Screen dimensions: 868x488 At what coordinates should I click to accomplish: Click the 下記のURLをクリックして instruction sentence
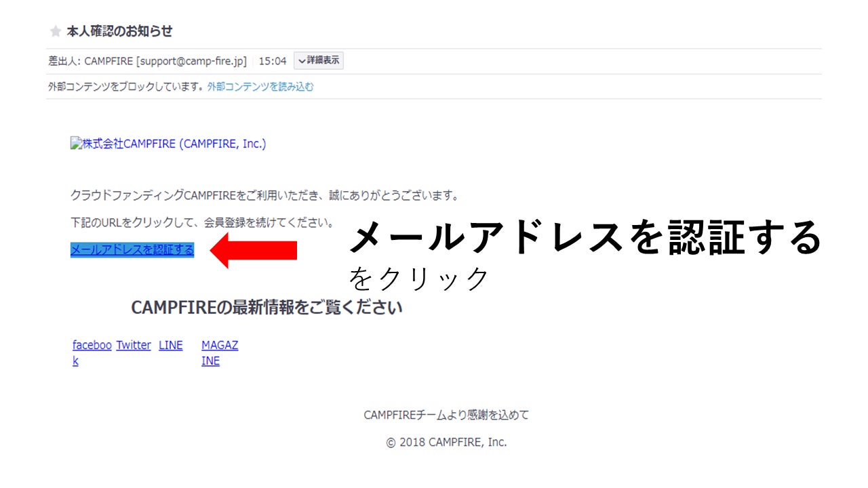(x=202, y=222)
